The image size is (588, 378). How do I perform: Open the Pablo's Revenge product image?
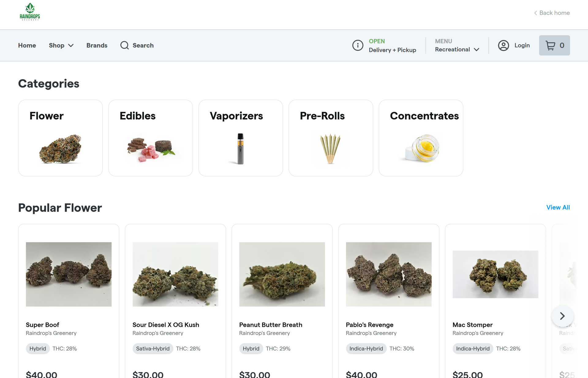[389, 274]
